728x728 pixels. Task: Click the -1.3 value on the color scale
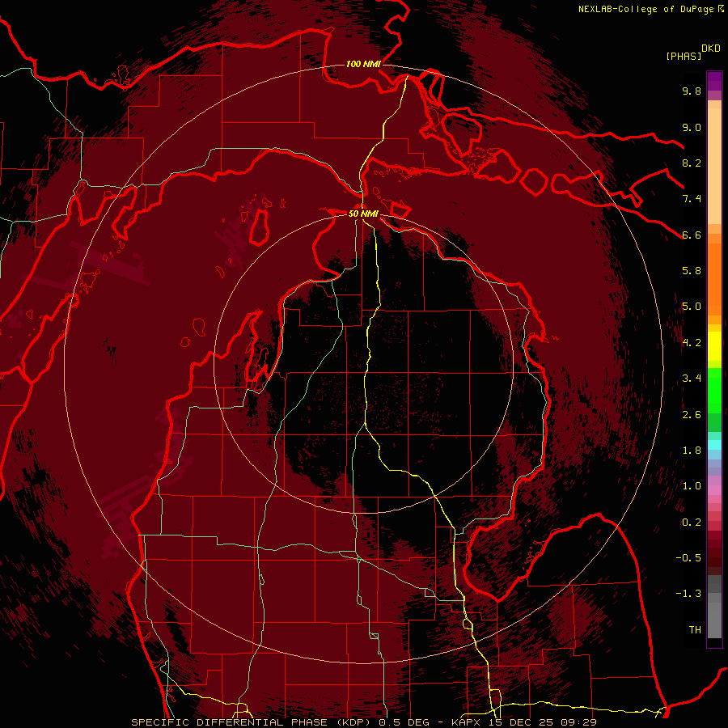tap(688, 594)
